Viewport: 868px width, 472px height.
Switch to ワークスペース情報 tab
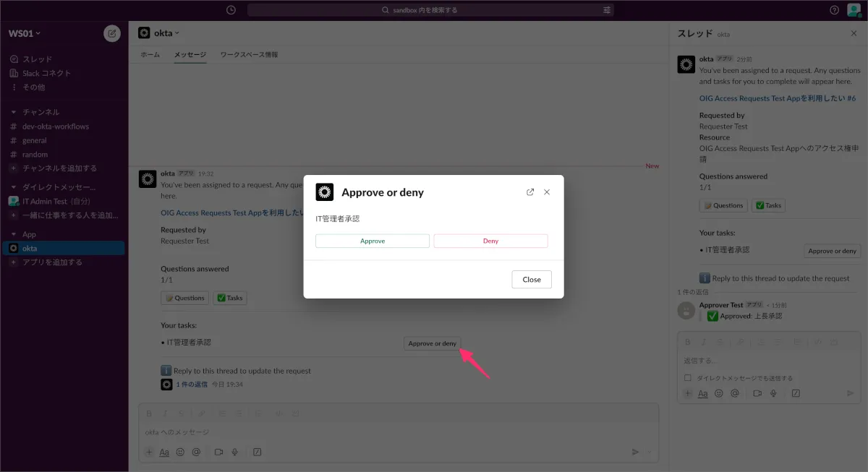pos(249,55)
